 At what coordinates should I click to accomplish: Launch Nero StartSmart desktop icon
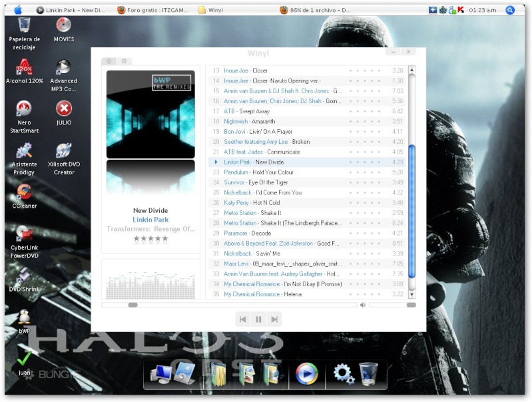tap(25, 117)
